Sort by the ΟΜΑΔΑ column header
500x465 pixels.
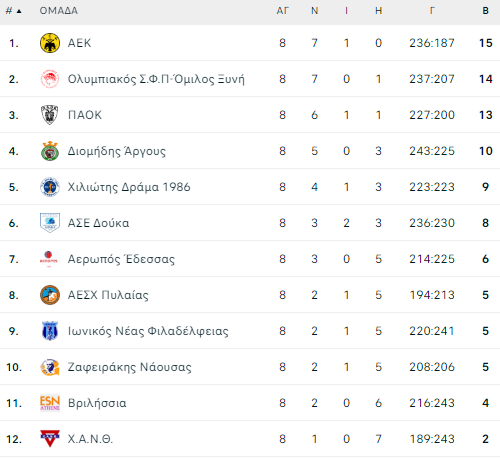(x=59, y=11)
